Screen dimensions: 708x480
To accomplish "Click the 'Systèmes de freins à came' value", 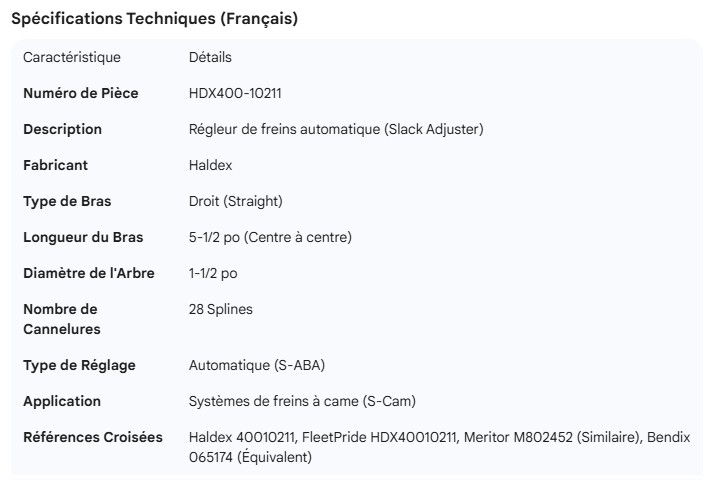I will 302,401.
